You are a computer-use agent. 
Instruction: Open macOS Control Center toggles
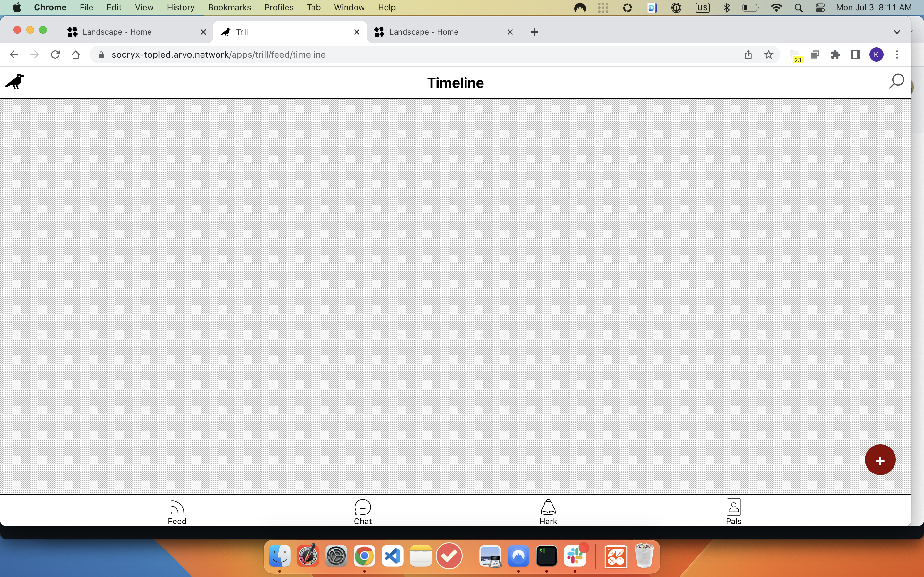[x=820, y=8]
